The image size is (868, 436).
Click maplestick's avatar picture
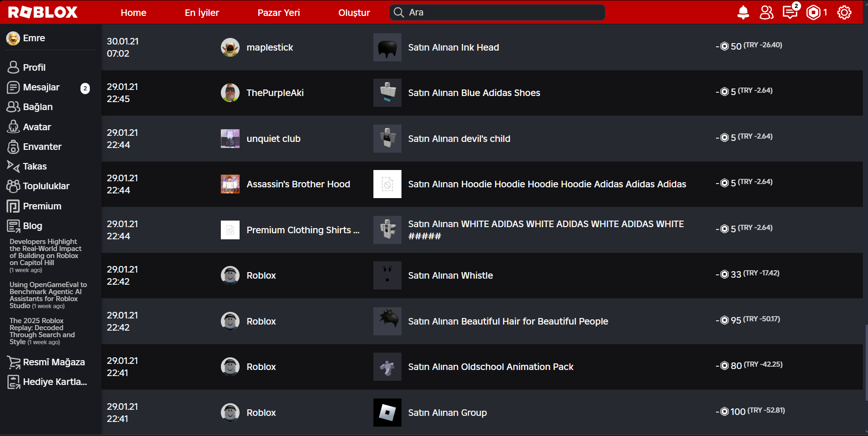pyautogui.click(x=230, y=47)
